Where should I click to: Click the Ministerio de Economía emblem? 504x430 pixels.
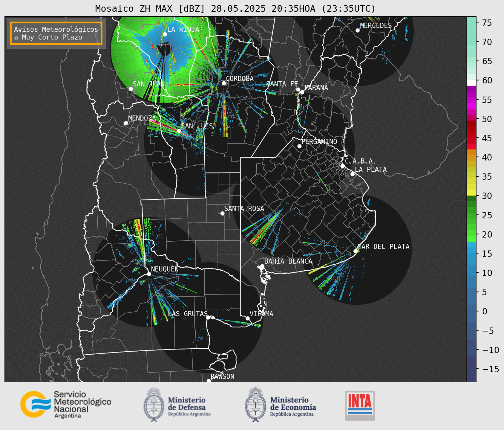click(x=255, y=405)
